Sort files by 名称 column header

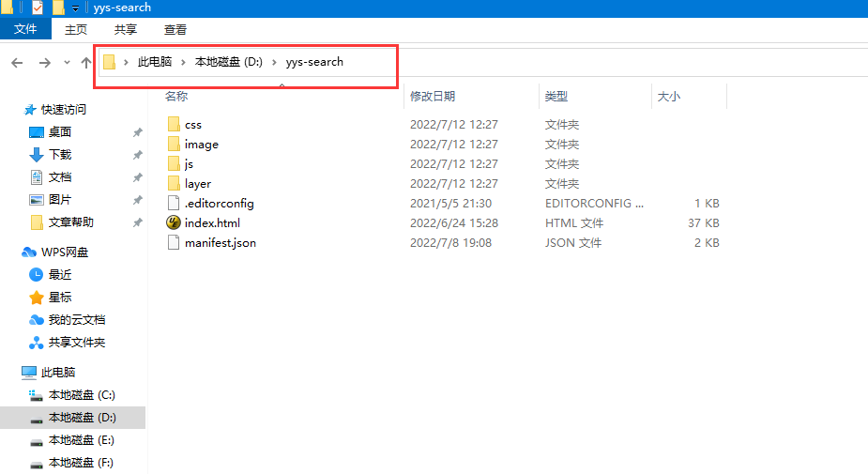(x=176, y=97)
